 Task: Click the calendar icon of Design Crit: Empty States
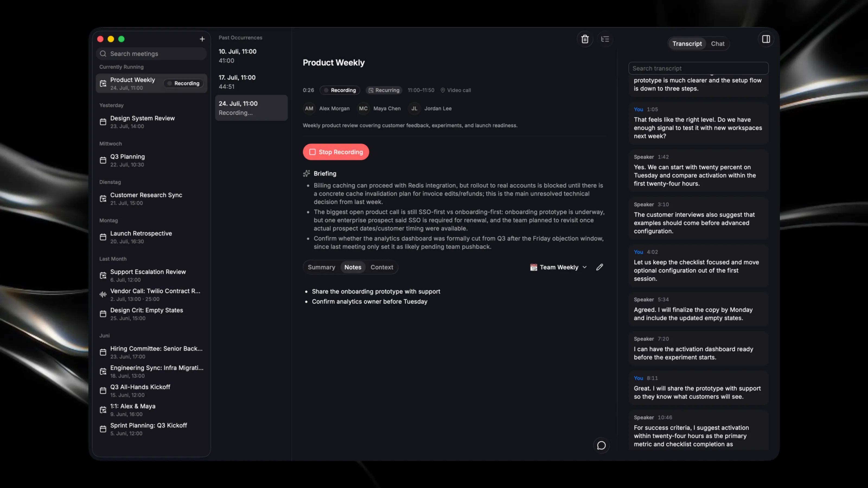[103, 314]
